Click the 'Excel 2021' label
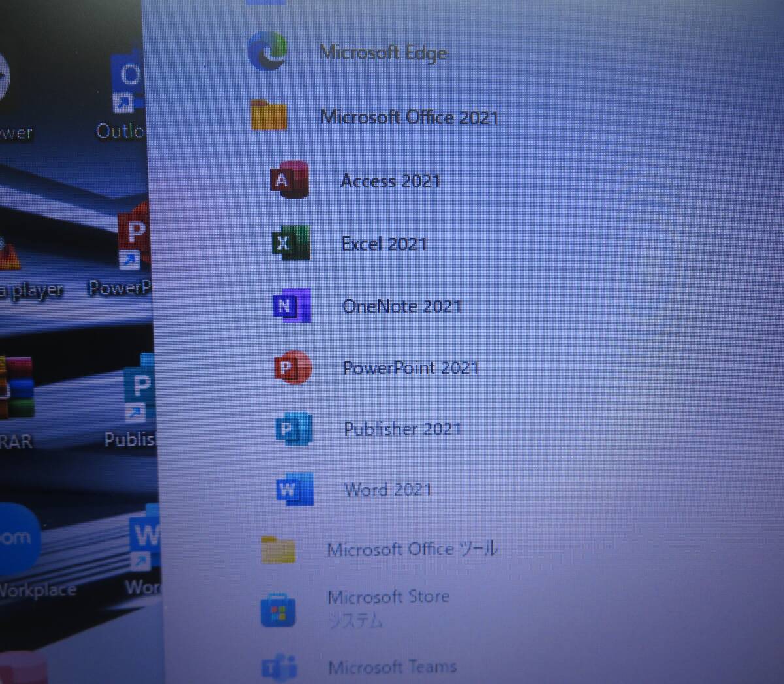Screen dimensions: 784x684 pyautogui.click(x=384, y=244)
